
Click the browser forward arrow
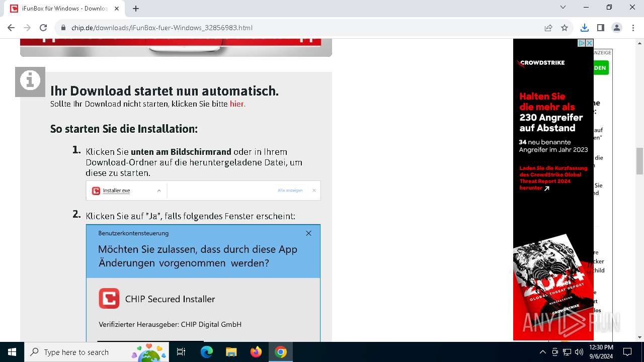(x=27, y=28)
